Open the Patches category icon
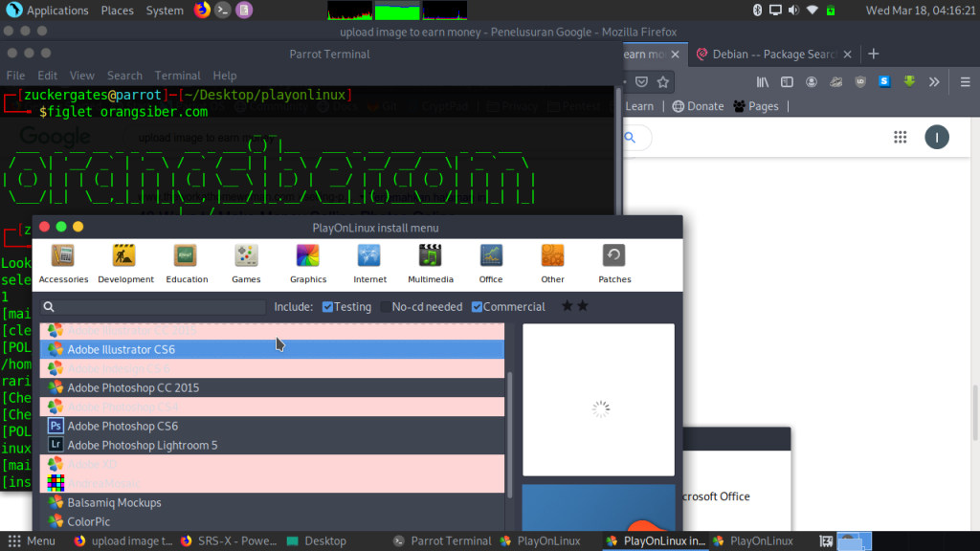980x551 pixels. pos(614,264)
